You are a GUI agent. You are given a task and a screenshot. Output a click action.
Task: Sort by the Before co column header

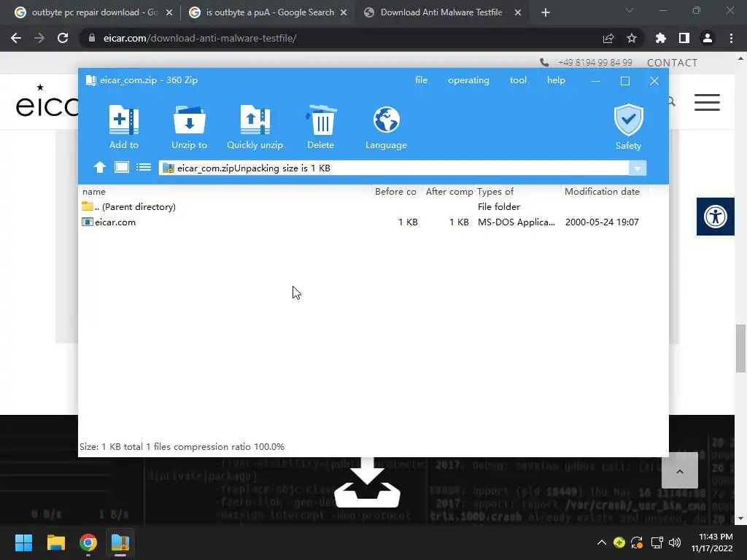tap(395, 192)
